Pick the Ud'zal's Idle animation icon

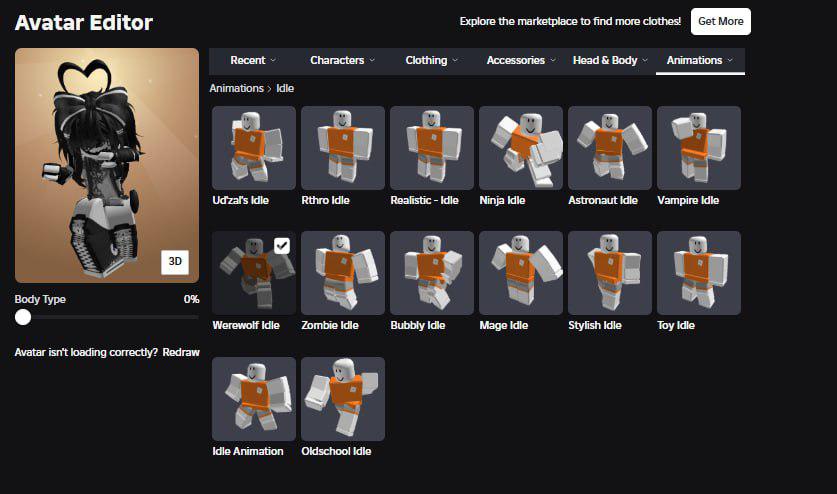point(254,148)
